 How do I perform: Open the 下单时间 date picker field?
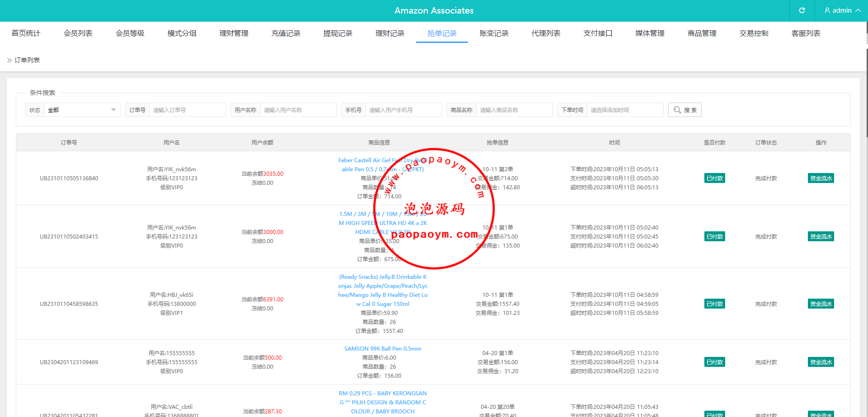pyautogui.click(x=624, y=110)
